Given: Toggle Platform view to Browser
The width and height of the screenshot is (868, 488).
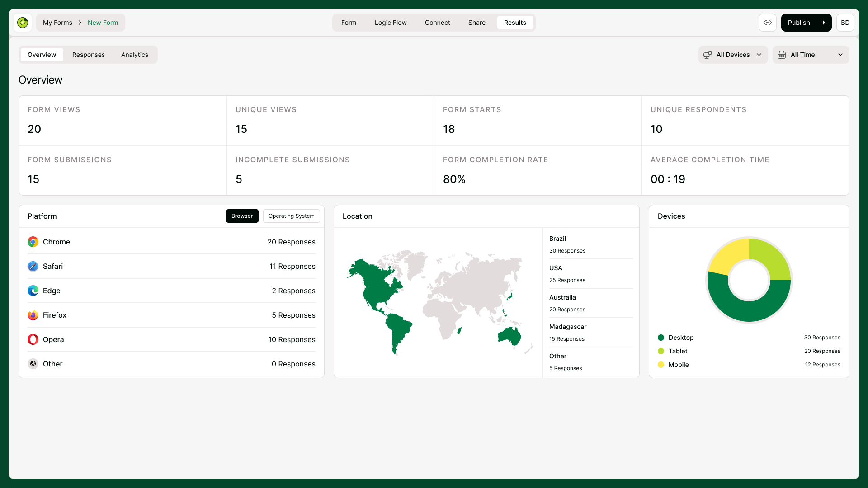Looking at the screenshot, I should click(x=242, y=216).
